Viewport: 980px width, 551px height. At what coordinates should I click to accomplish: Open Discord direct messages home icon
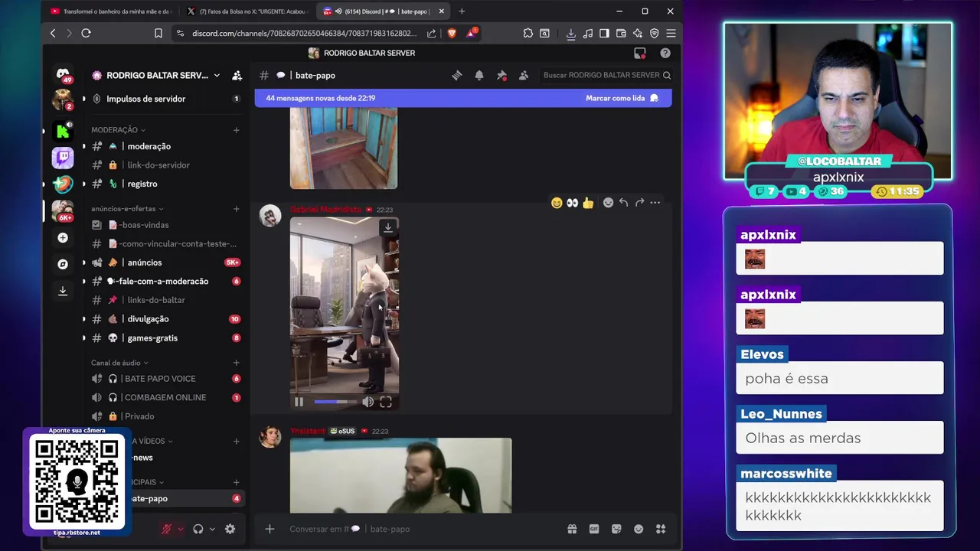coord(63,73)
